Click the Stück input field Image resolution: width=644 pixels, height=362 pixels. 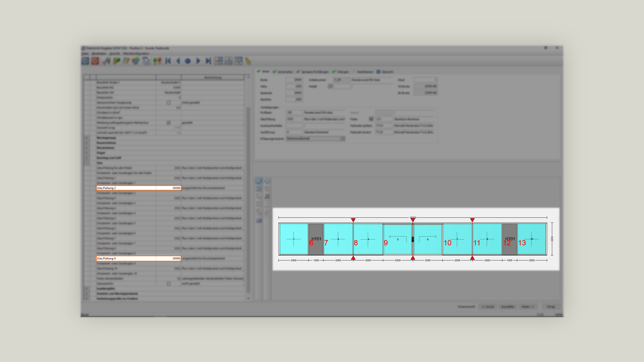tap(426, 80)
